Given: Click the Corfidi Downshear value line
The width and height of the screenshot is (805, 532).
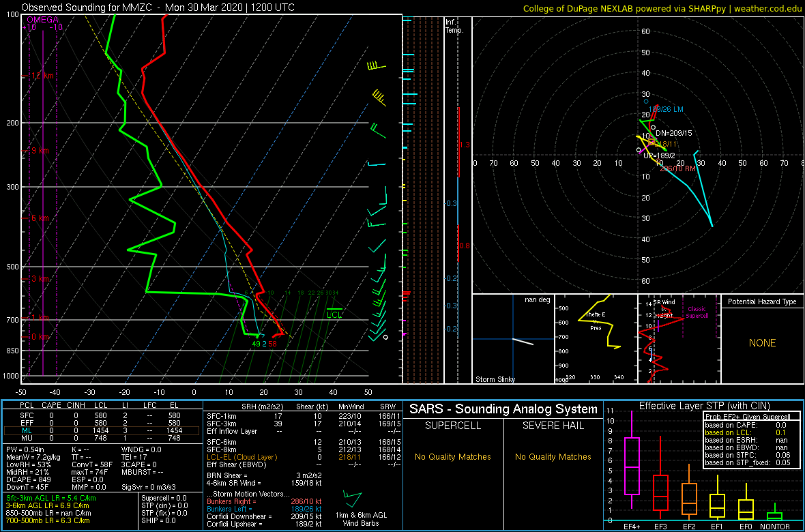Looking at the screenshot, I should (265, 516).
